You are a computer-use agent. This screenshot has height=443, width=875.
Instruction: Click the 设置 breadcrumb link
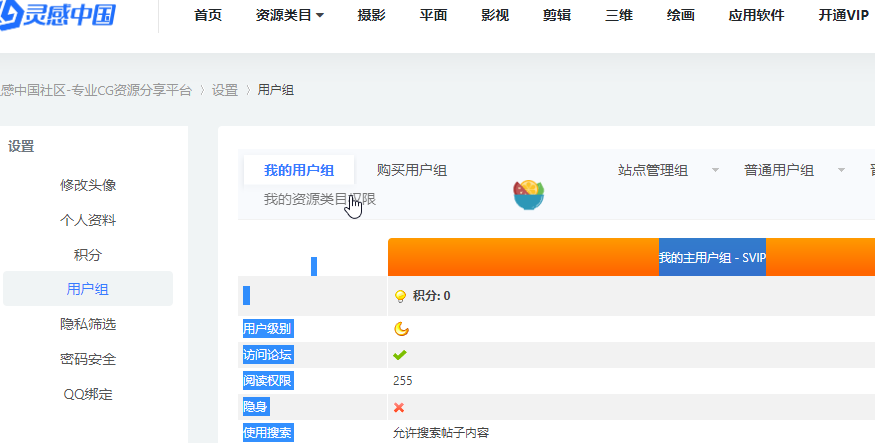click(x=225, y=90)
